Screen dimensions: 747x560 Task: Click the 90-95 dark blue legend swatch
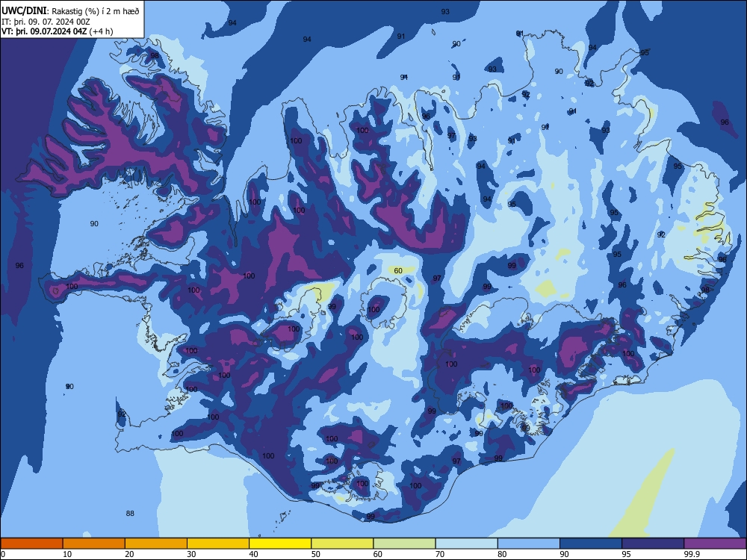point(591,544)
